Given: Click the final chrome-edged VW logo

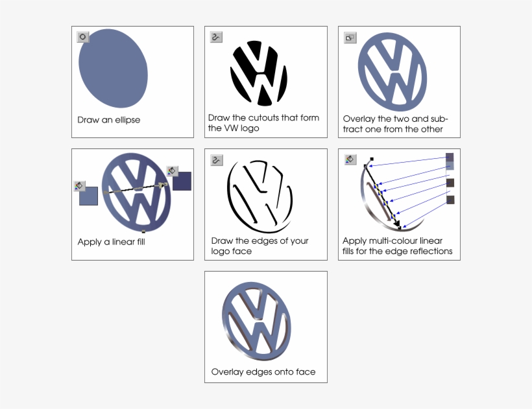Looking at the screenshot, I should (x=257, y=321).
